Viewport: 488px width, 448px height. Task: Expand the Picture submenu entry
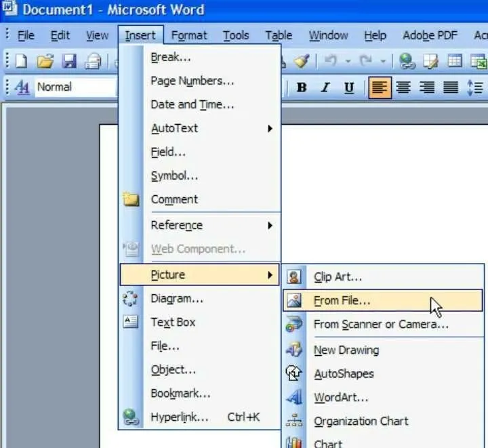coord(200,274)
